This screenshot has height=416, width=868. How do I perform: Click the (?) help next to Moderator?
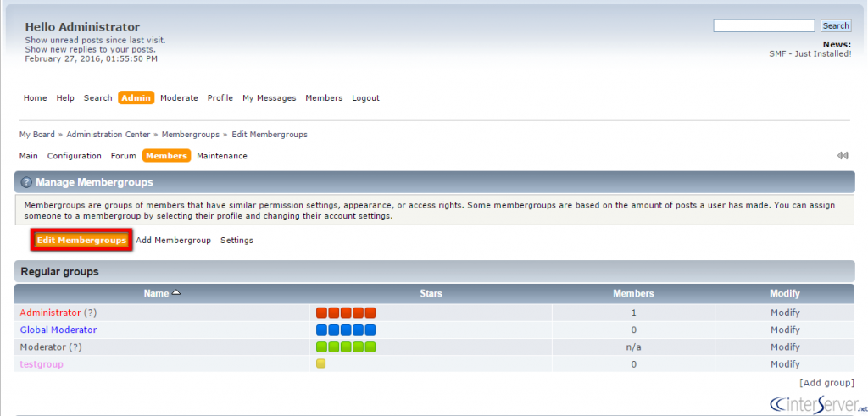pos(75,347)
